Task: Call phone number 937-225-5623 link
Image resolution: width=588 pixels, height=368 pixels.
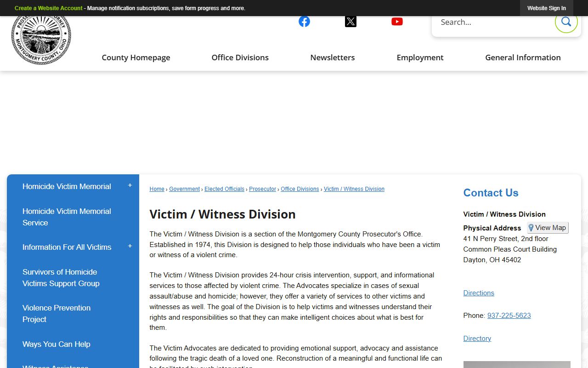Action: (x=509, y=316)
